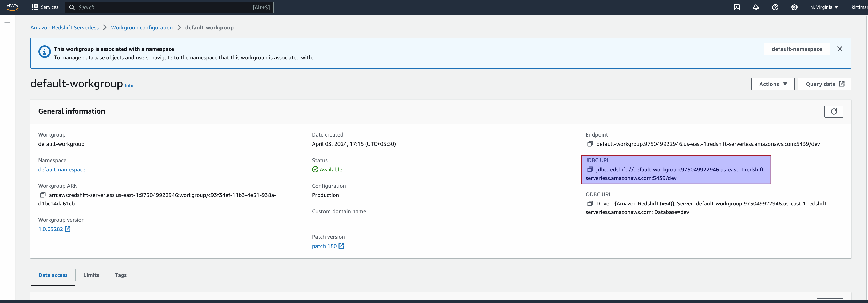
Task: Go to Workgroup configuration breadcrumb
Action: pyautogui.click(x=142, y=28)
